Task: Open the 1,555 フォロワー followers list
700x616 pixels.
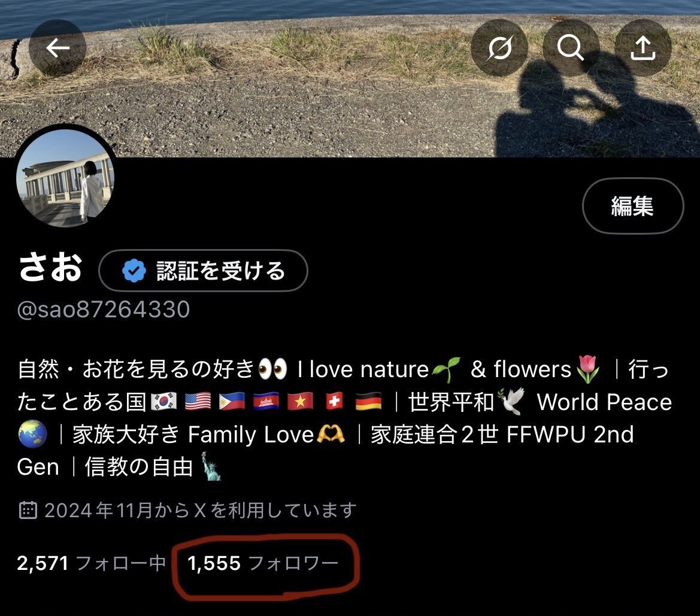Action: click(x=263, y=563)
